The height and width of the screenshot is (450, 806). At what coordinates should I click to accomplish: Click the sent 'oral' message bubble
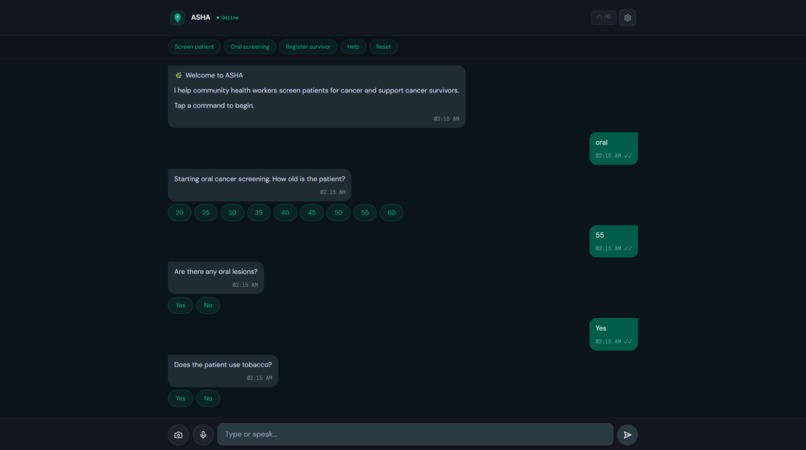613,149
